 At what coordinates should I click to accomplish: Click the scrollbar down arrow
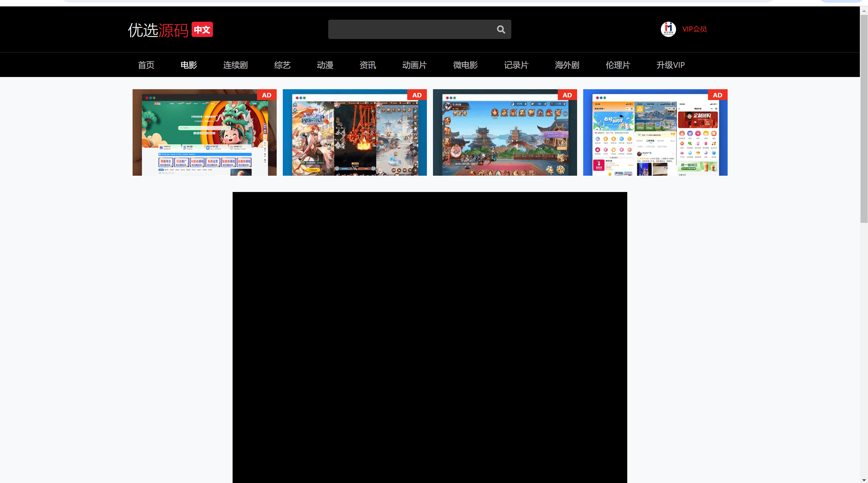864,479
